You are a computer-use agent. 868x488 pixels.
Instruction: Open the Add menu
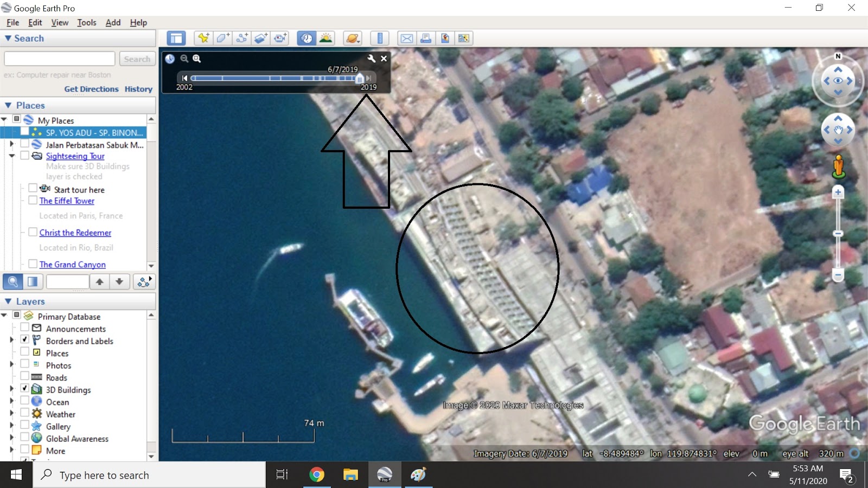112,22
